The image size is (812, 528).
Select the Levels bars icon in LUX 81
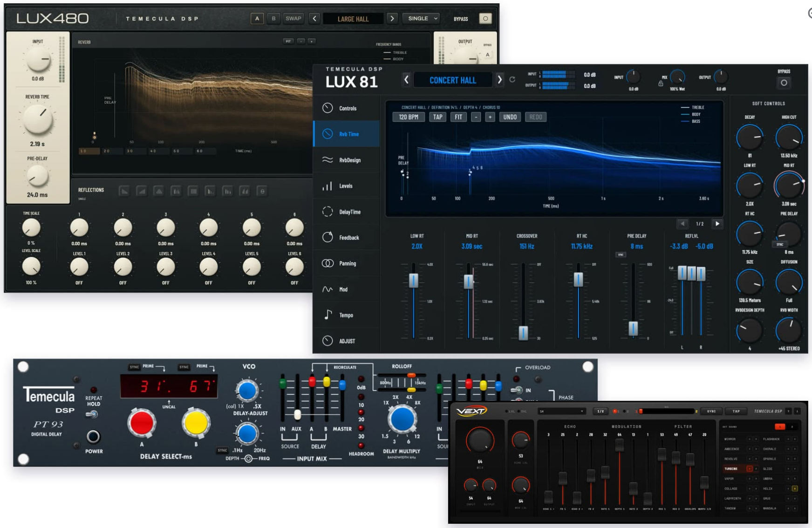(328, 186)
